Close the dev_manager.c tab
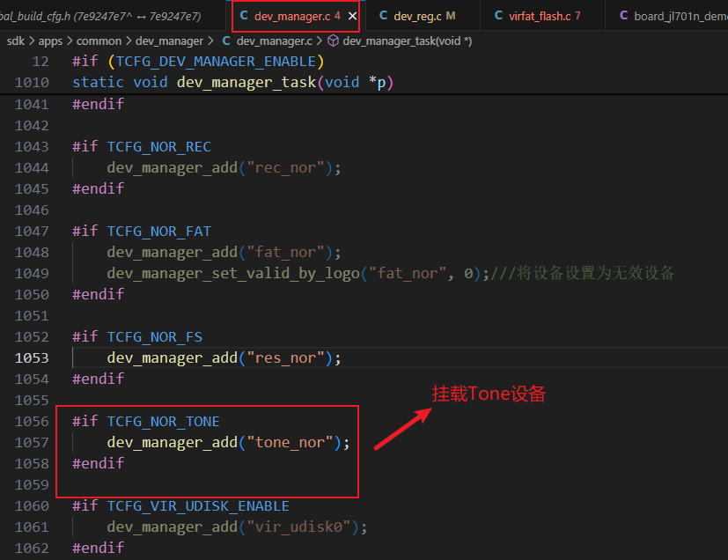 [x=352, y=16]
